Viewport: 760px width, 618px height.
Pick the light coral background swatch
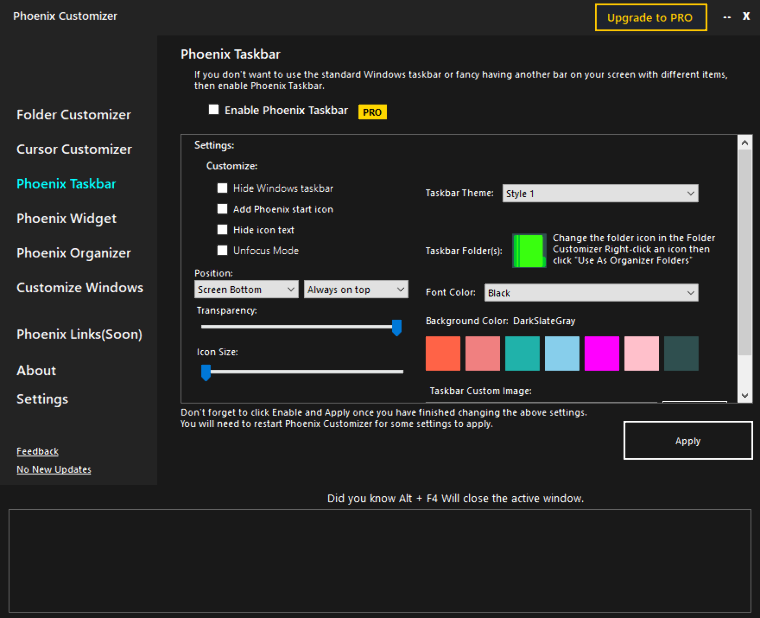click(x=483, y=353)
